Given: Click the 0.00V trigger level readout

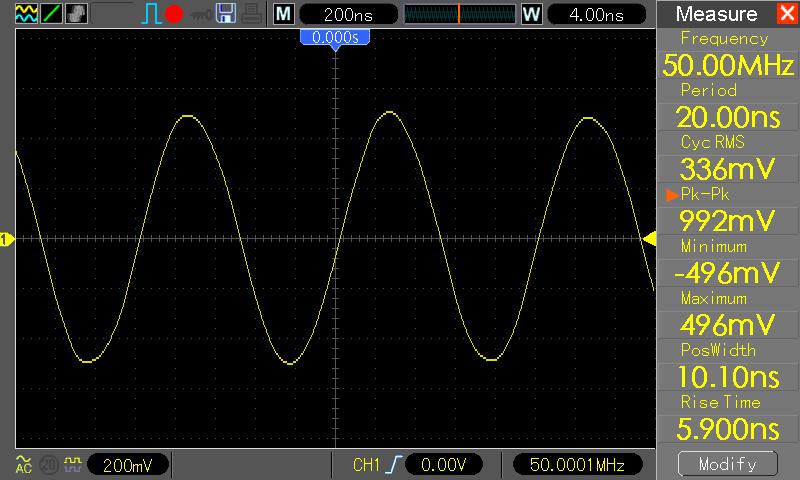Looking at the screenshot, I should [443, 464].
